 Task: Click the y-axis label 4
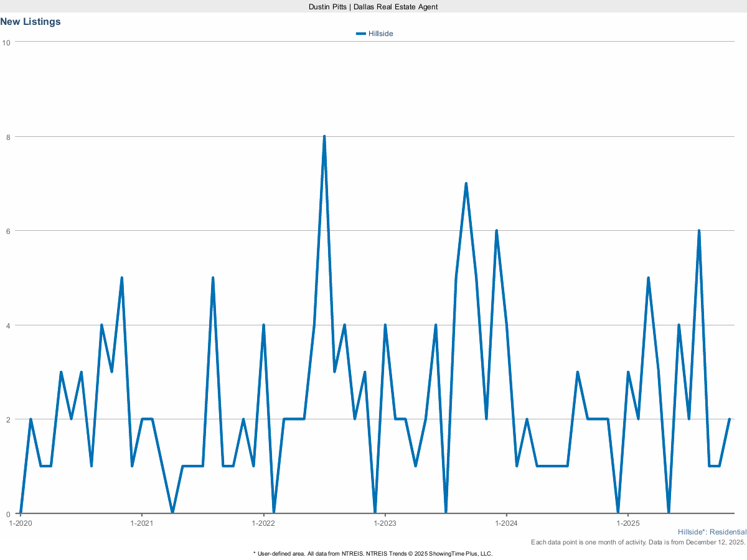point(9,325)
